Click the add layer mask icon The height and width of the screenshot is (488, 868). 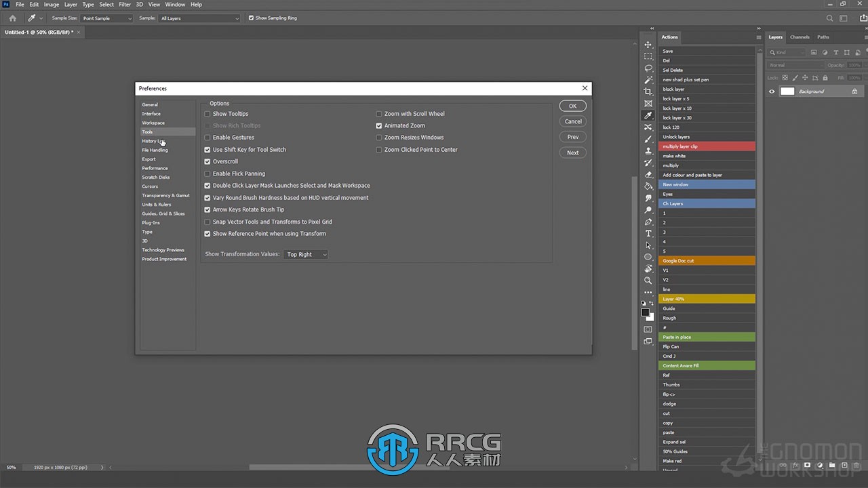point(807,466)
